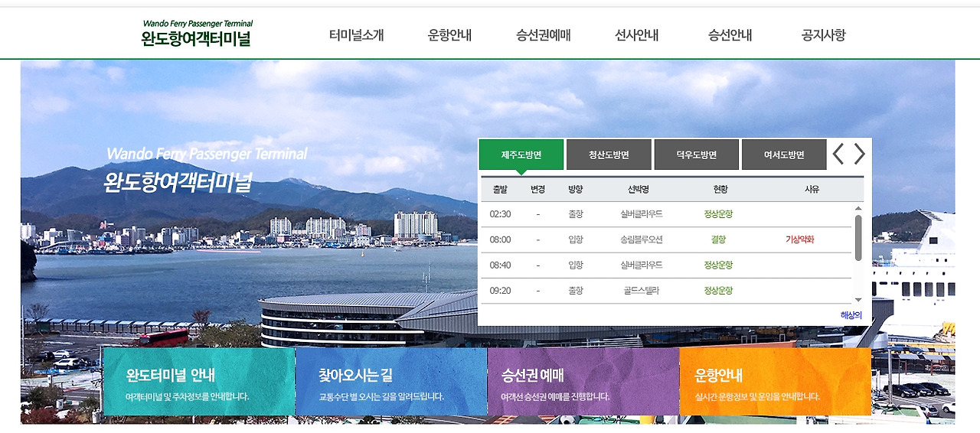Viewport: 980px width, 433px height.
Task: Click the 선박명 column header
Action: 639,189
